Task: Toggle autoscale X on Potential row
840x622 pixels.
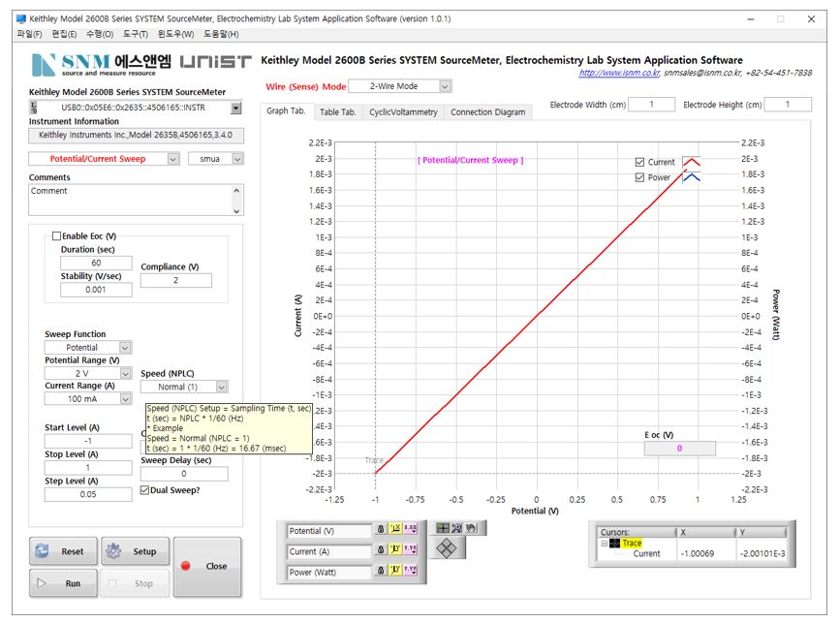Action: [396, 531]
